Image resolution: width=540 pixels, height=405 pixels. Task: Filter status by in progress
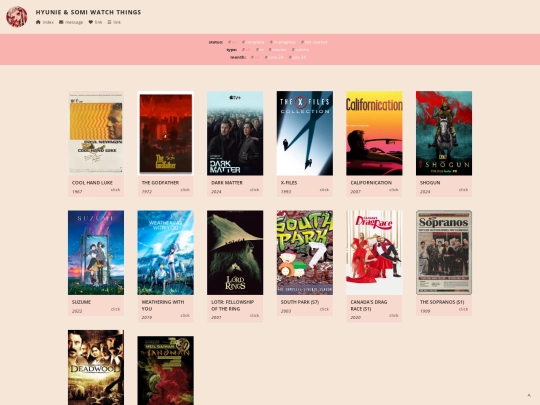tap(283, 42)
